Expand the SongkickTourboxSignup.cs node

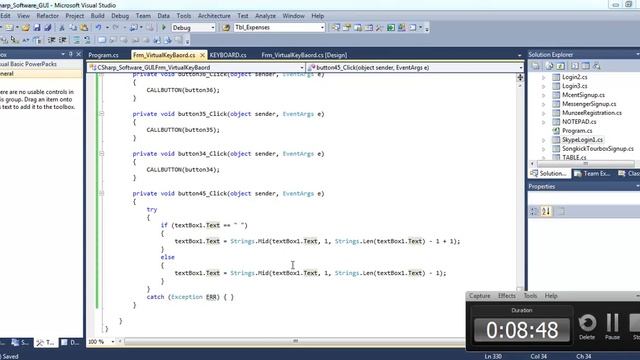click(x=543, y=149)
